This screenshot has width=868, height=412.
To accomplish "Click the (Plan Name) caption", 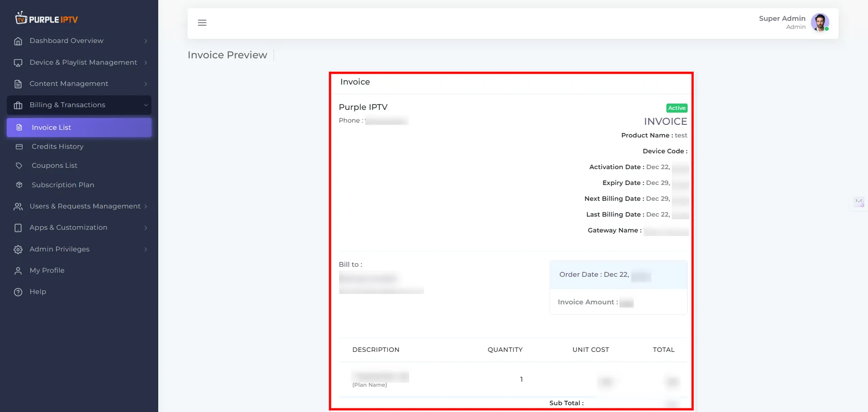I will coord(370,385).
